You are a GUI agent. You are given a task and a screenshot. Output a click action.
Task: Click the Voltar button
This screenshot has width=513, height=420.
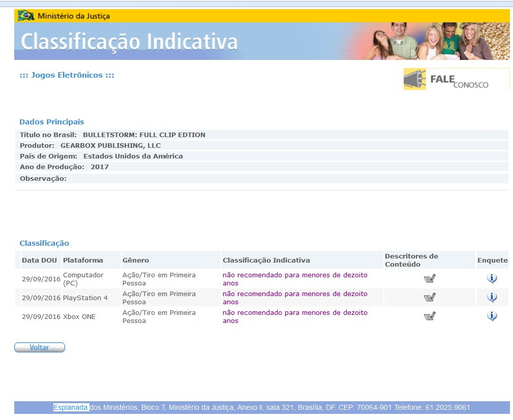tap(40, 347)
